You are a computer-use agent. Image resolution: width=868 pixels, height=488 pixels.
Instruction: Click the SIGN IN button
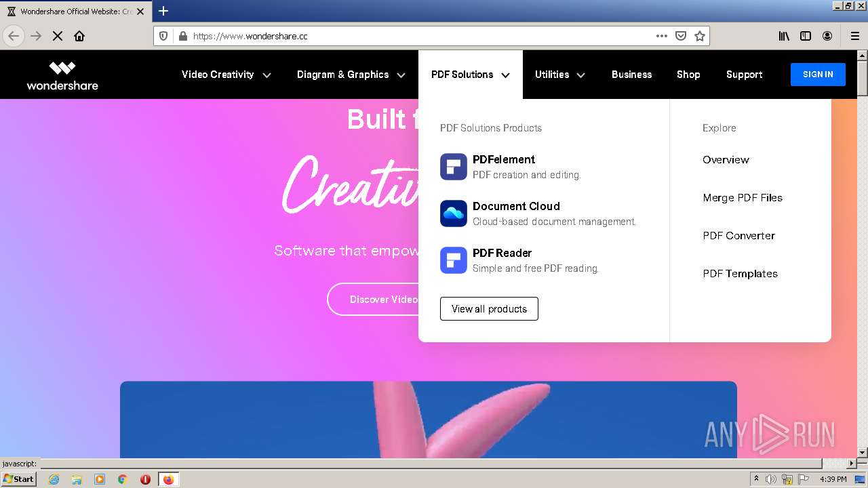[818, 75]
